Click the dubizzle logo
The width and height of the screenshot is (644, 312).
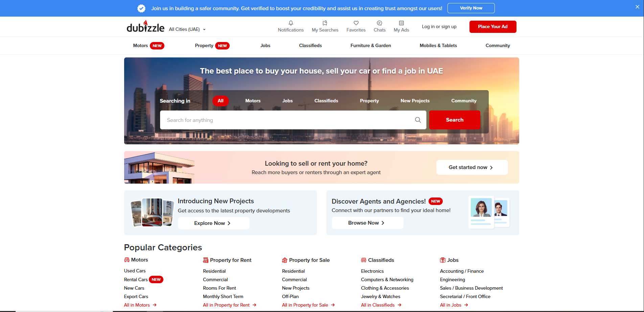pos(145,27)
